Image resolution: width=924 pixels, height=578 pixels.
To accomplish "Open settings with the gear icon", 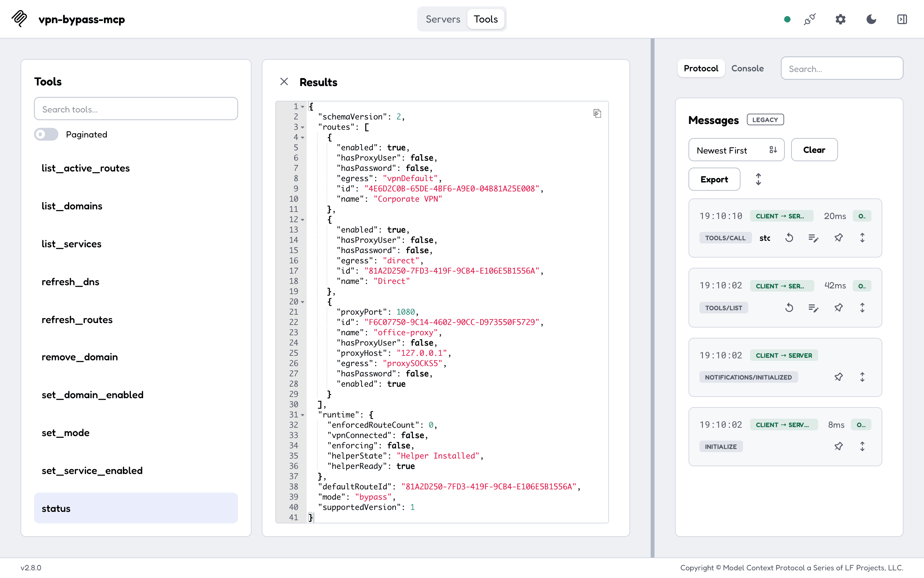I will tap(840, 19).
